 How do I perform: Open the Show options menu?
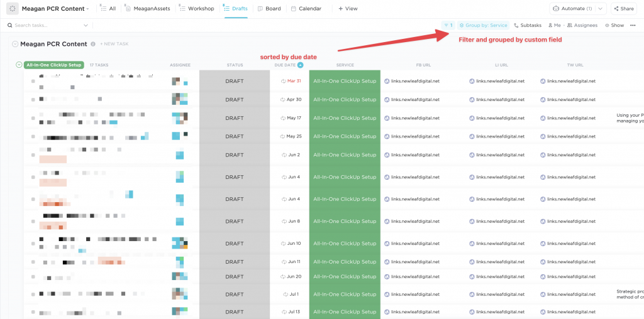614,25
